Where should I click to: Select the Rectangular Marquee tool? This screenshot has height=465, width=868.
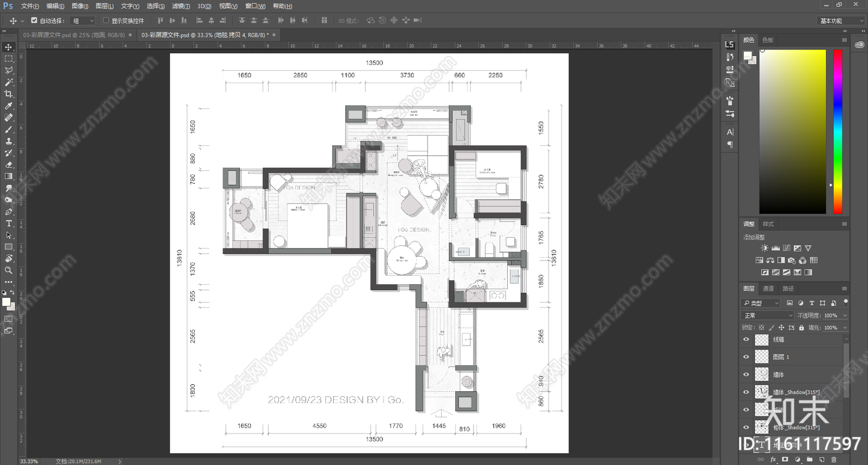click(x=9, y=59)
